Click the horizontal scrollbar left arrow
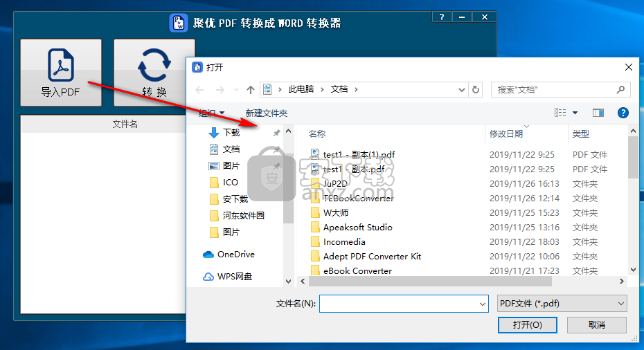644x350 pixels. tap(303, 281)
